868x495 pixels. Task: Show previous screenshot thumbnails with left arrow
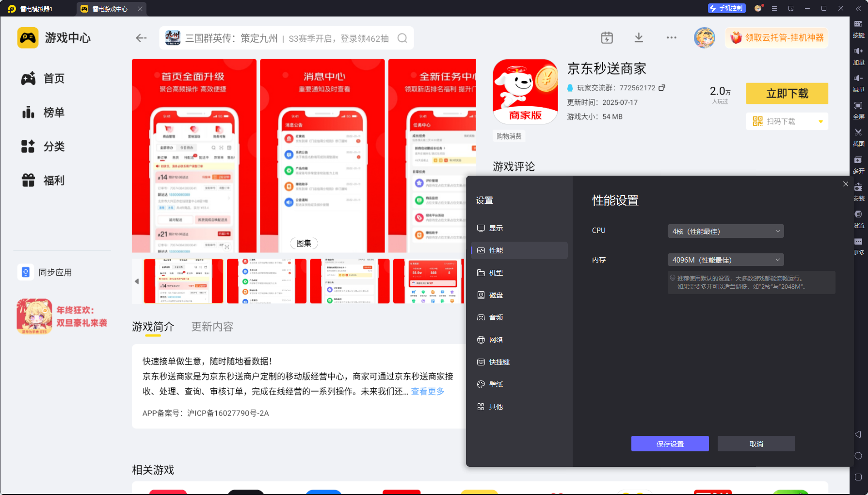coord(137,281)
